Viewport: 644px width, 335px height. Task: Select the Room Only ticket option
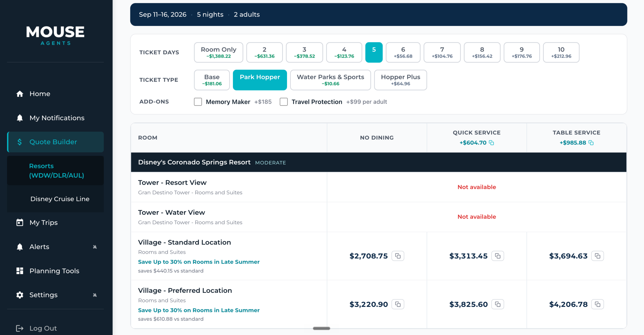(x=218, y=52)
